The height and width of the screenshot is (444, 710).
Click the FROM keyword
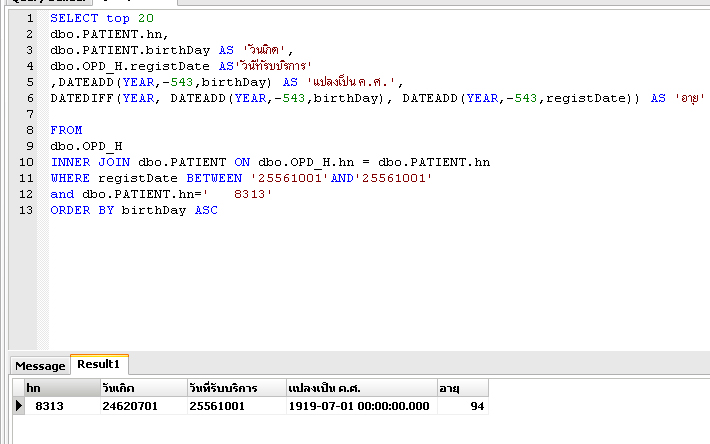pos(66,130)
